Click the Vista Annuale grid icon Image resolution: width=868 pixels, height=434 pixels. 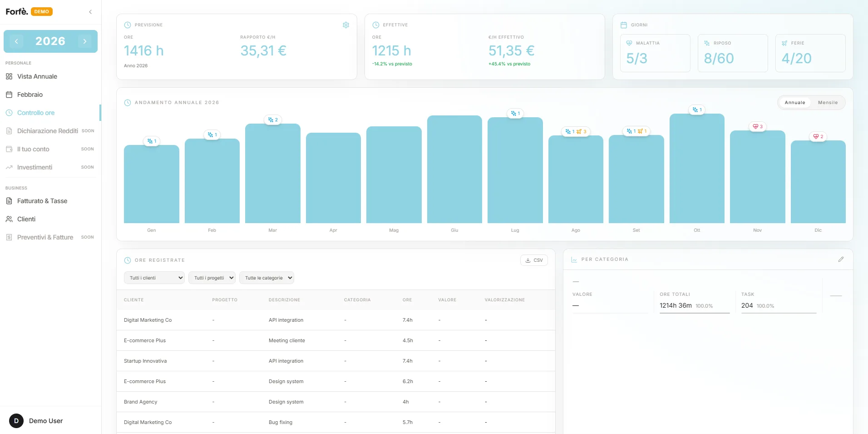point(9,76)
